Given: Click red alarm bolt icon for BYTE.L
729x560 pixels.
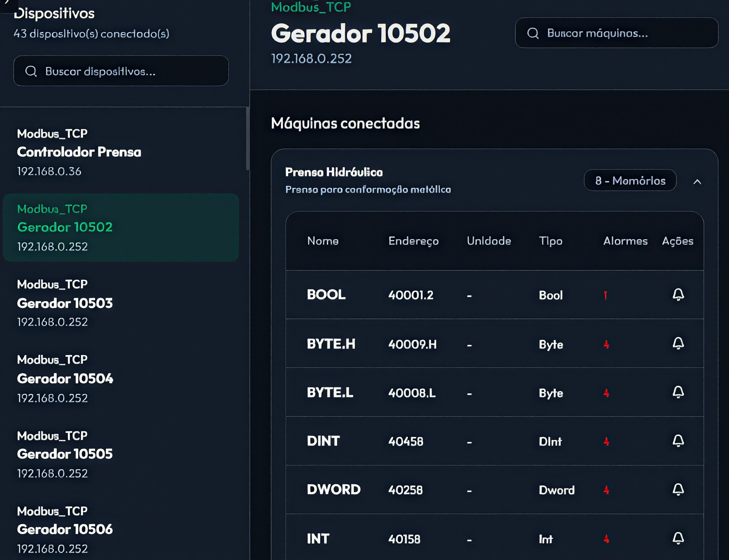Looking at the screenshot, I should tap(607, 393).
